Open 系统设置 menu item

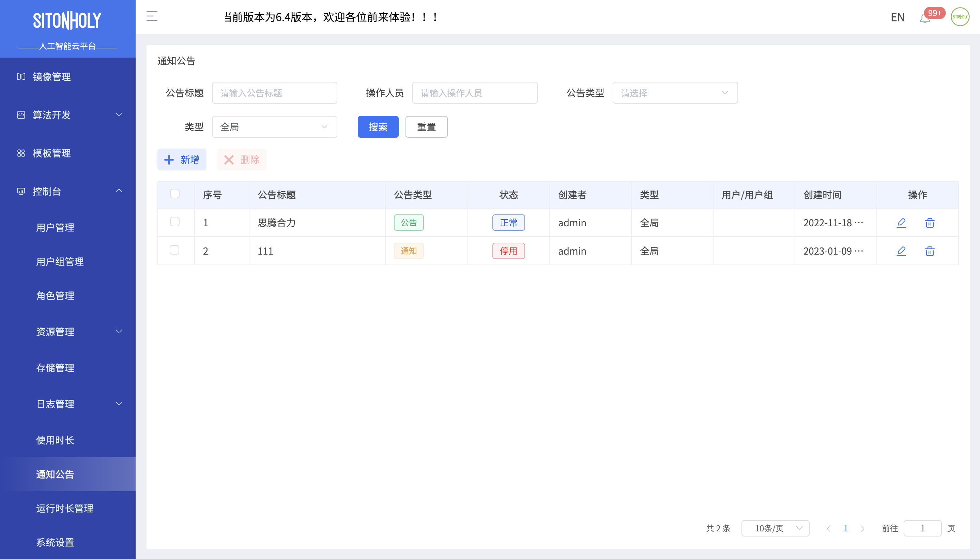67,543
